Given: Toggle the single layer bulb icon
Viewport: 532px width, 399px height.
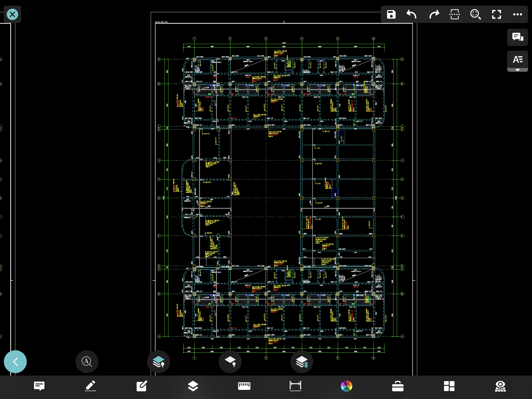Looking at the screenshot, I should [230, 361].
